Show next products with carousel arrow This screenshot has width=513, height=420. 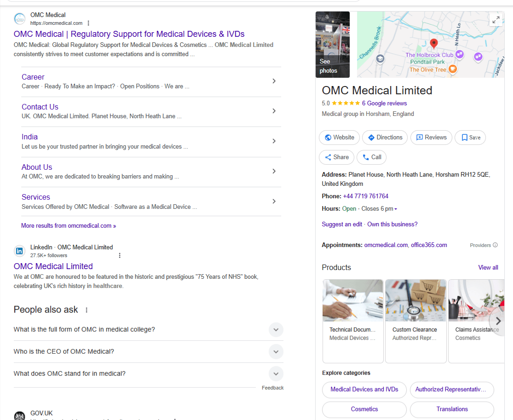point(498,321)
